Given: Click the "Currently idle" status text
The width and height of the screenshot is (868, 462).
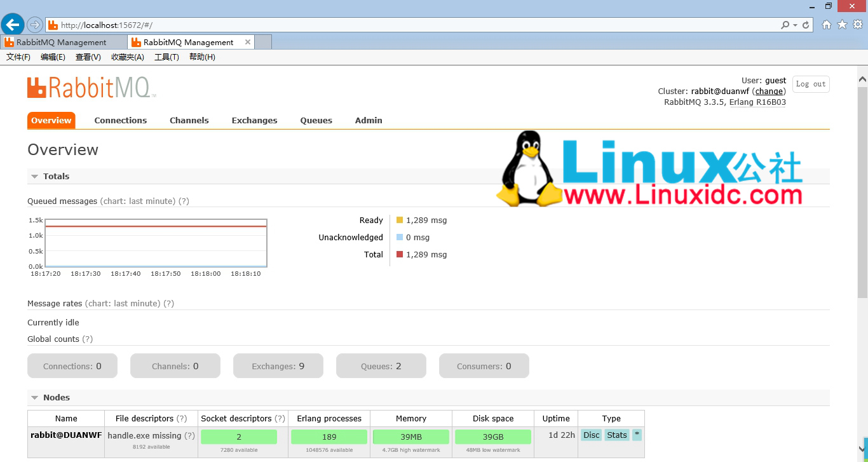Looking at the screenshot, I should (53, 322).
